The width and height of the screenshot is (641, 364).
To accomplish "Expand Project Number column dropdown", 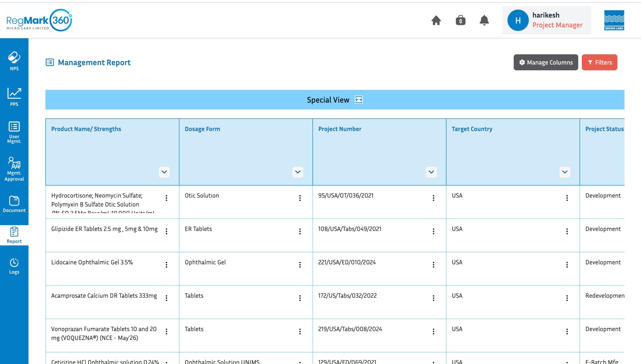I will (431, 172).
